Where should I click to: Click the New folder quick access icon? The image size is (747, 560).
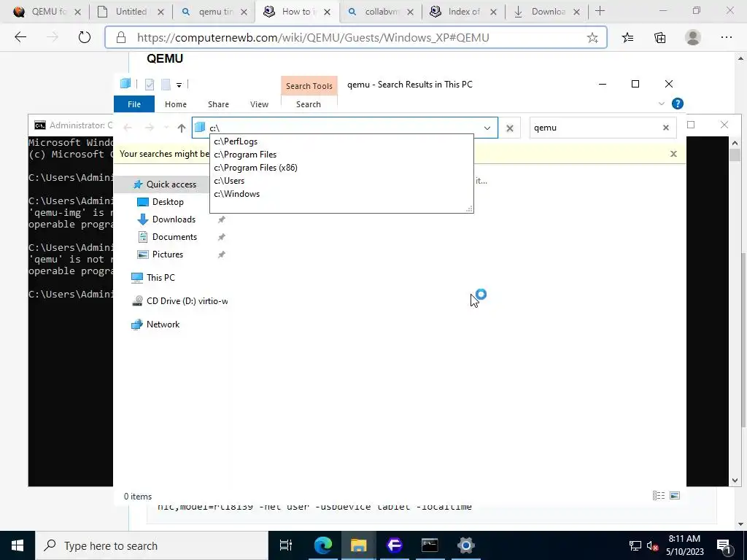[166, 85]
